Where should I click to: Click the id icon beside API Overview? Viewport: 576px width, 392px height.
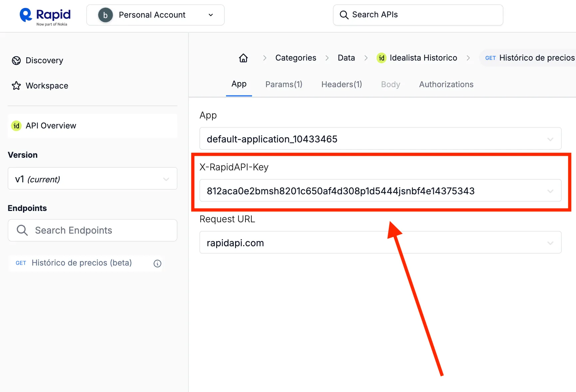pos(16,126)
